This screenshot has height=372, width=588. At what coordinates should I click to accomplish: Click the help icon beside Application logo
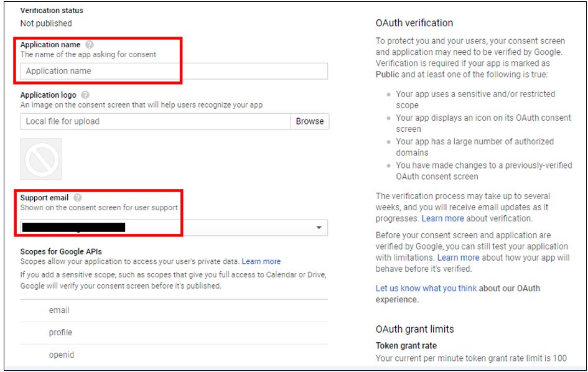[x=85, y=95]
